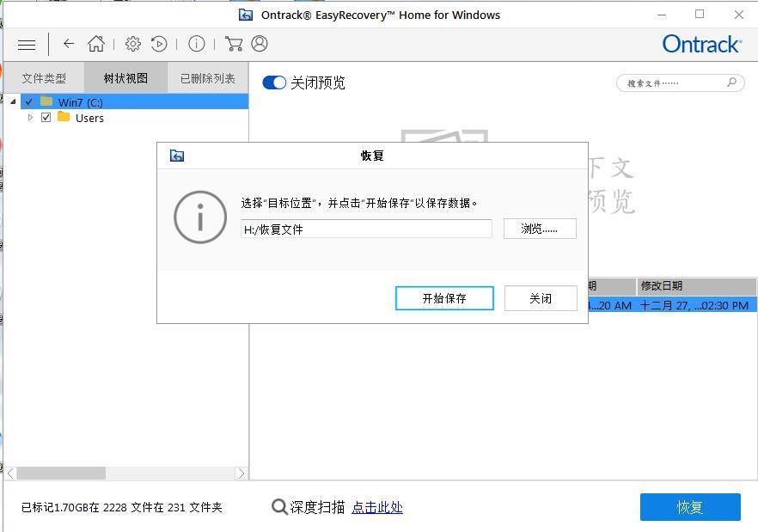Expand the Users folder node

(x=30, y=118)
